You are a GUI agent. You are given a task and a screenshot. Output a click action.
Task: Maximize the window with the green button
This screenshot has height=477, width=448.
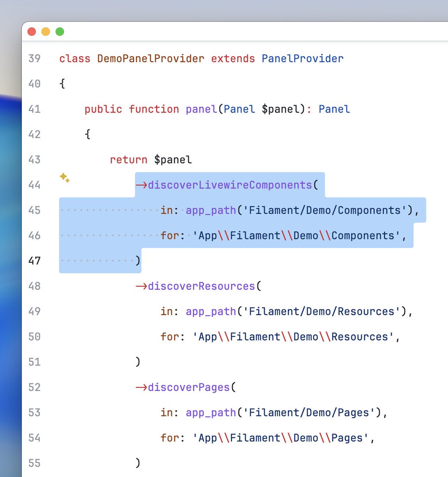pyautogui.click(x=60, y=31)
